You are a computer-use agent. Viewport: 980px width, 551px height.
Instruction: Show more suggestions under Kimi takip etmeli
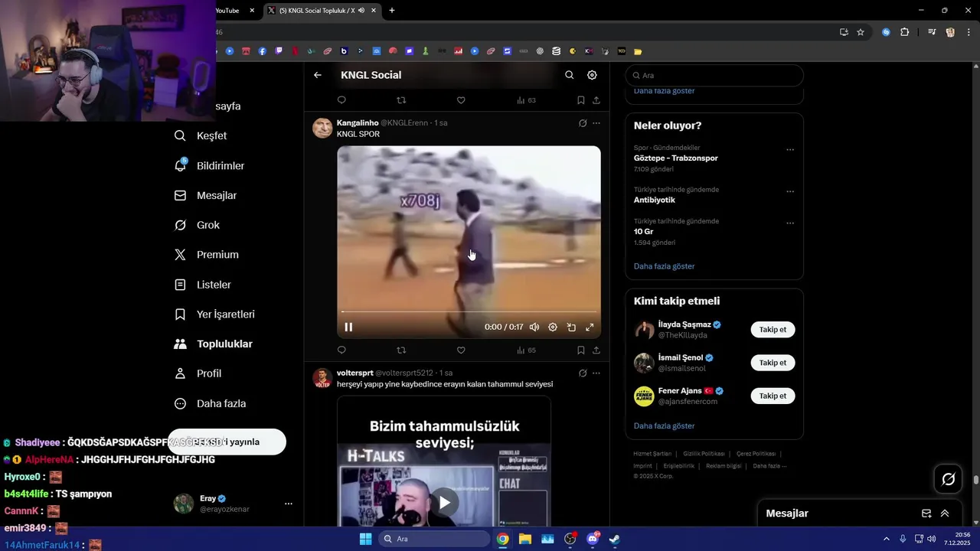[665, 425]
